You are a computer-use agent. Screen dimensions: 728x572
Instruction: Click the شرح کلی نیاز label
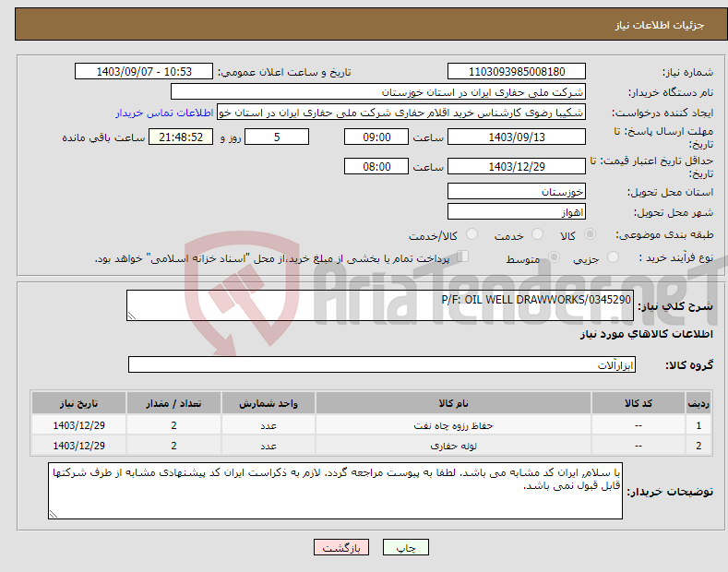pyautogui.click(x=675, y=306)
